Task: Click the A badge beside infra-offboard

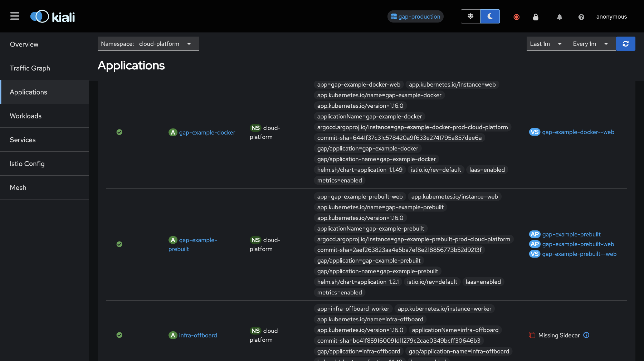Action: click(173, 335)
